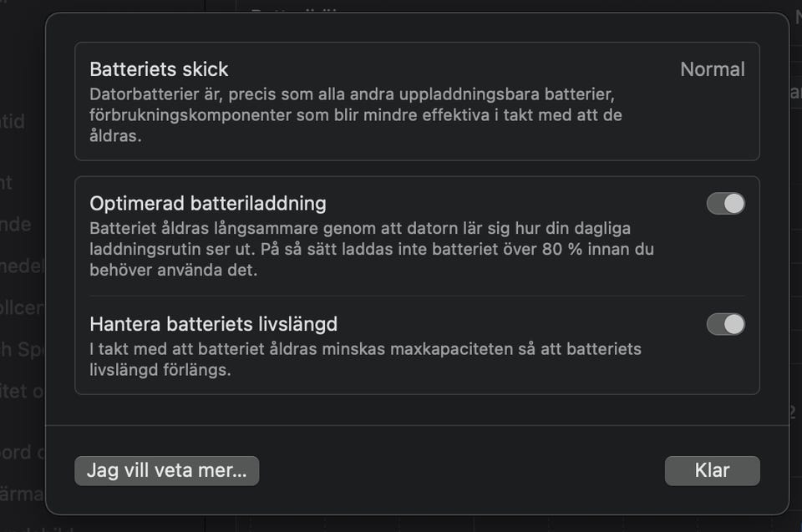Viewport: 802px width, 532px height.
Task: Click the Hantera batteriets livslängd title
Action: (x=213, y=323)
